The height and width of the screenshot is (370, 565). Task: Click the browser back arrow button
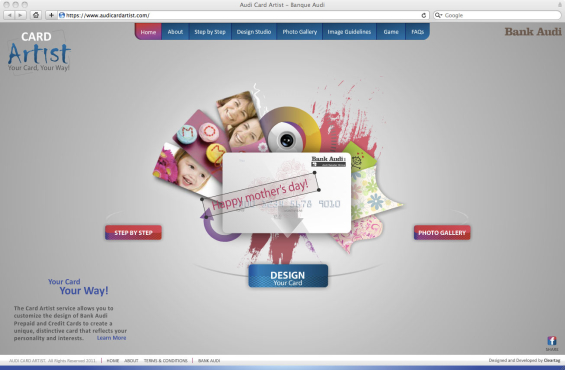click(9, 15)
